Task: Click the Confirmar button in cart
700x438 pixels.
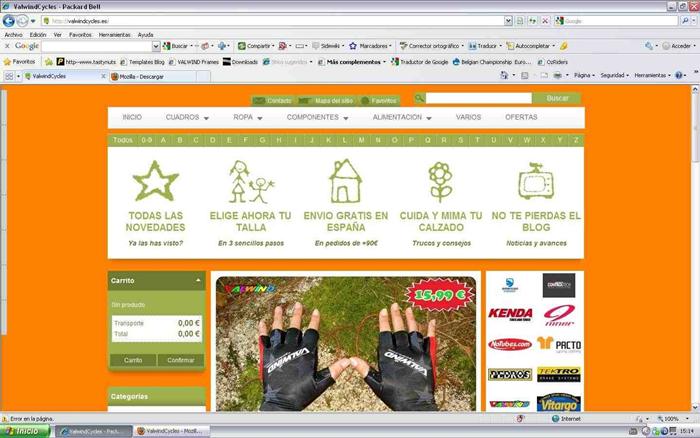Action: (x=181, y=360)
